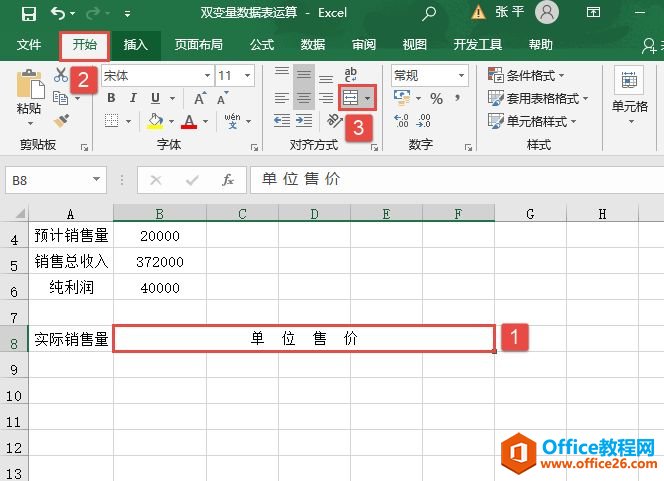This screenshot has width=664, height=481.
Task: Expand the number format combo box
Action: click(x=461, y=76)
